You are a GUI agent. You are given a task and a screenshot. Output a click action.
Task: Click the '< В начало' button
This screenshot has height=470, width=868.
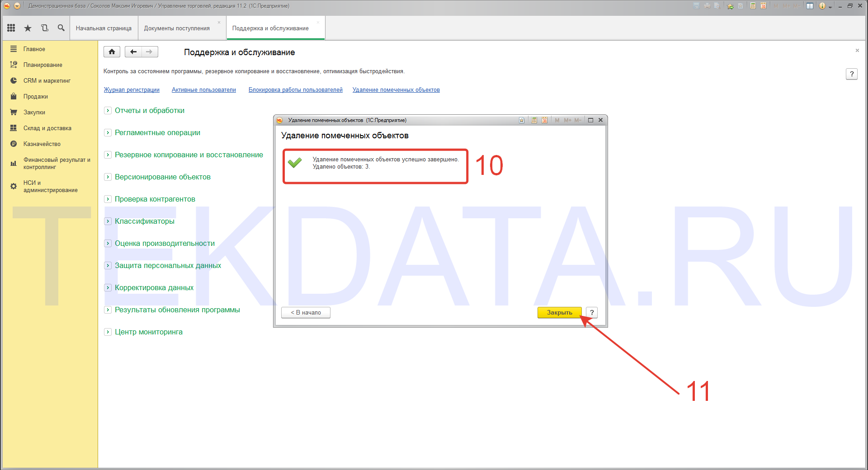tap(306, 312)
